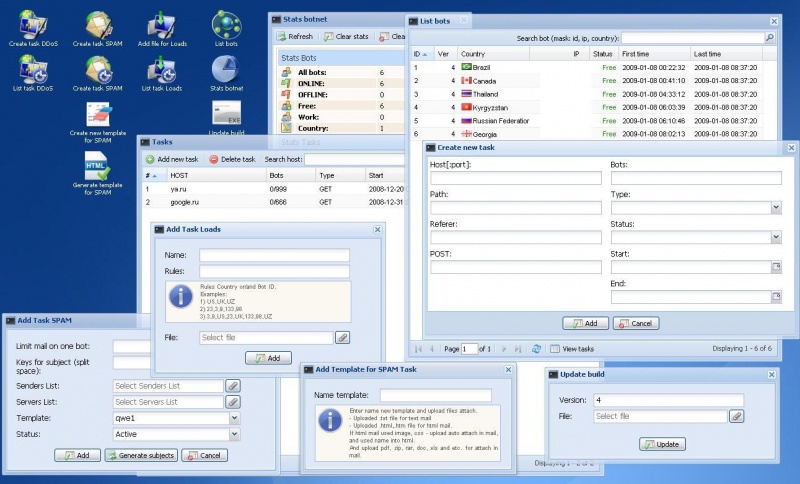Expand the Template dropdown showing qwe1

coord(233,419)
